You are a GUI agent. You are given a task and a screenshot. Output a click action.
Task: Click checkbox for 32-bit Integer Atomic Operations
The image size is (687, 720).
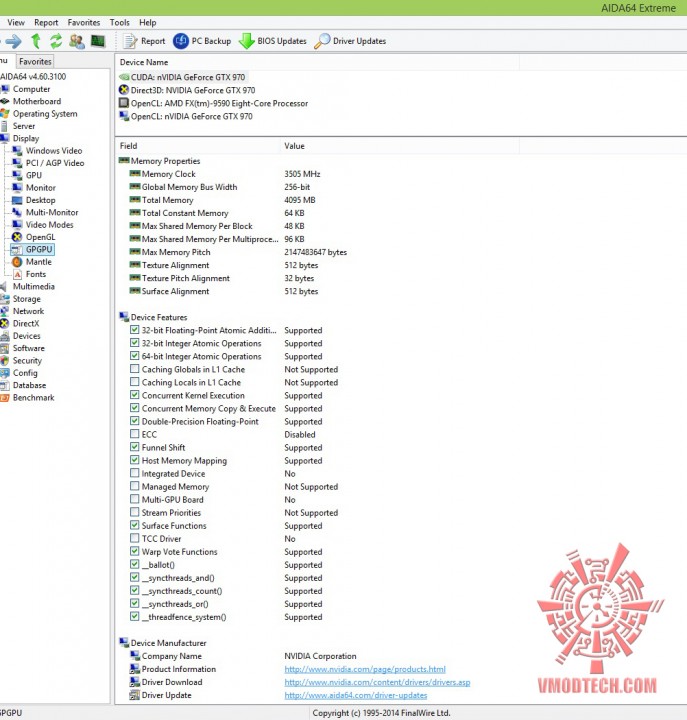135,343
